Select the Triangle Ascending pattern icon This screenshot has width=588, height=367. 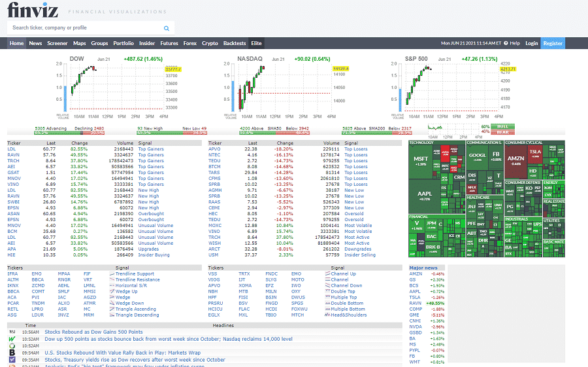(x=110, y=309)
